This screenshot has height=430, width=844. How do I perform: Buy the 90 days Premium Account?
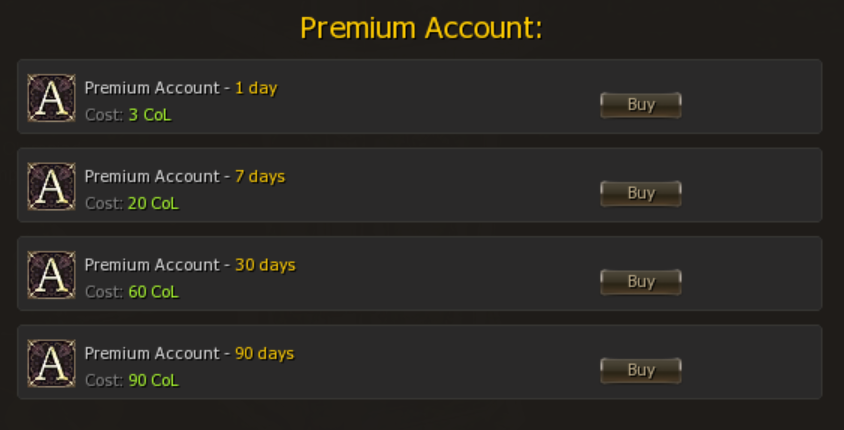[x=641, y=370]
